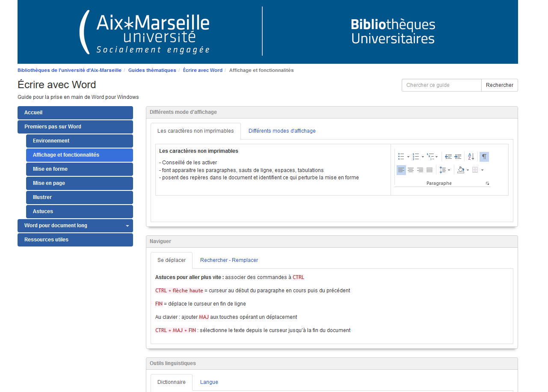Click the numbered list icon
The width and height of the screenshot is (548, 392).
point(416,157)
